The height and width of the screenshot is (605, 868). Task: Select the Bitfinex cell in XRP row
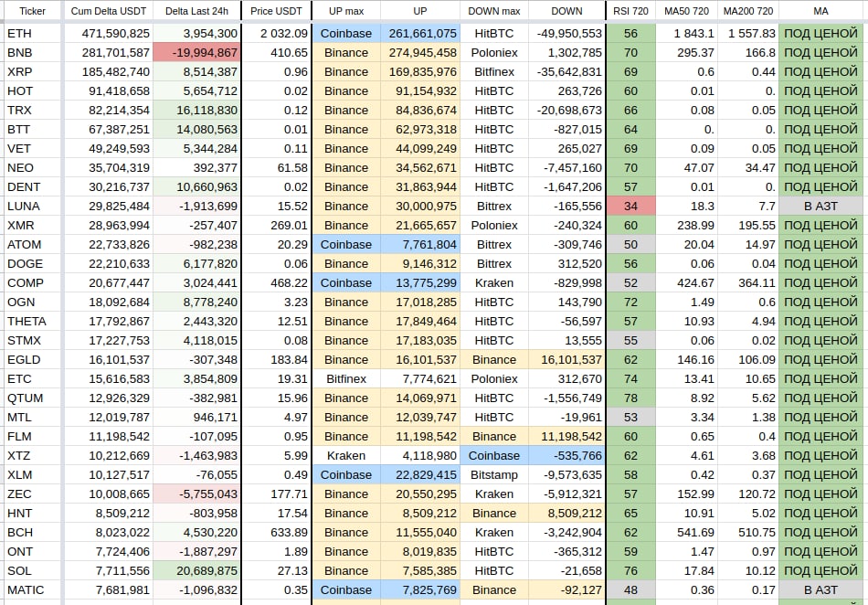point(493,72)
